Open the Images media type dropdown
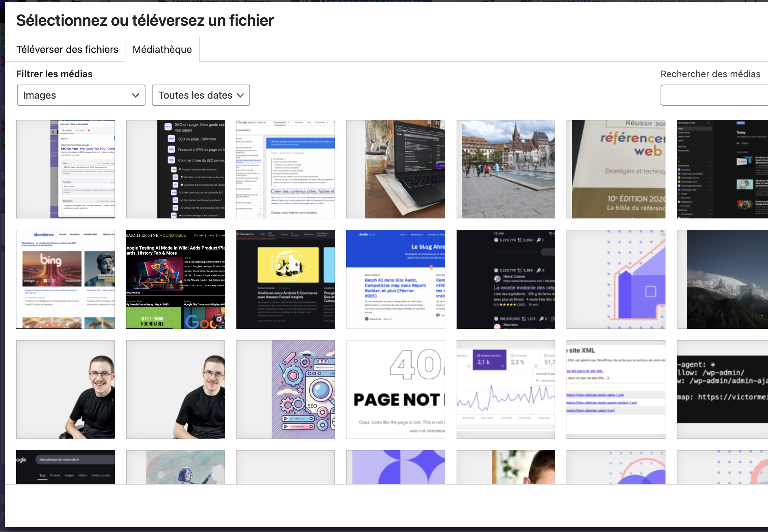Viewport: 768px width, 532px height. click(81, 95)
